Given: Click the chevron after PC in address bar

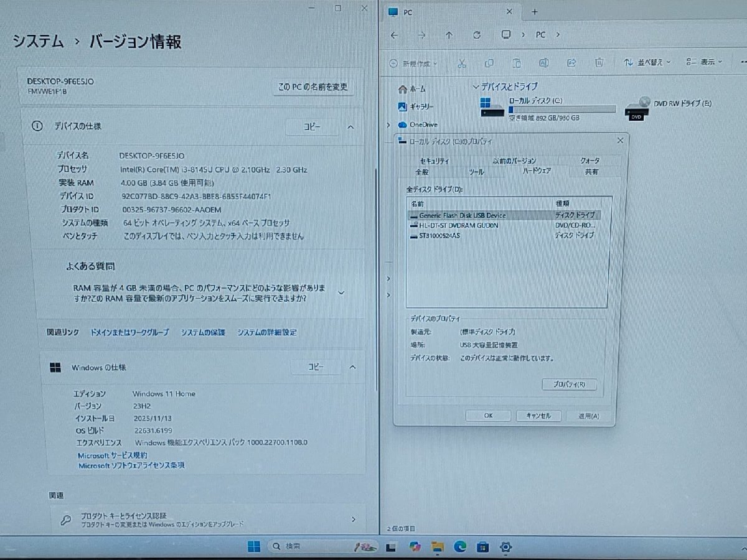Looking at the screenshot, I should pos(558,35).
